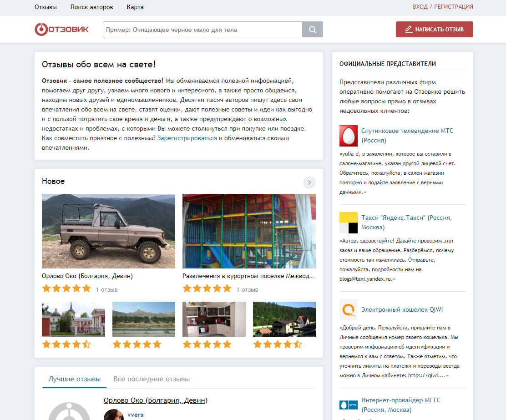Viewport: 506px width, 420px height.
Task: Click the Отзовик logo icon
Action: (41, 29)
